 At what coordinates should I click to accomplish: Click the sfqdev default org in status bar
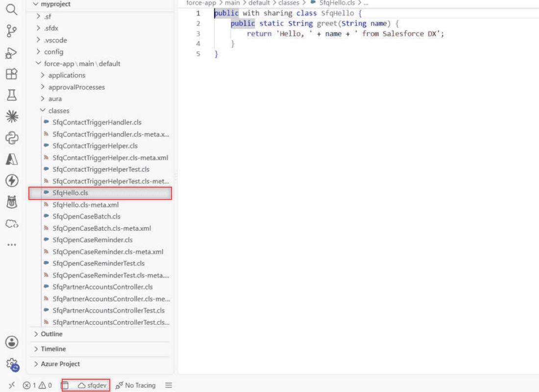[92, 386]
